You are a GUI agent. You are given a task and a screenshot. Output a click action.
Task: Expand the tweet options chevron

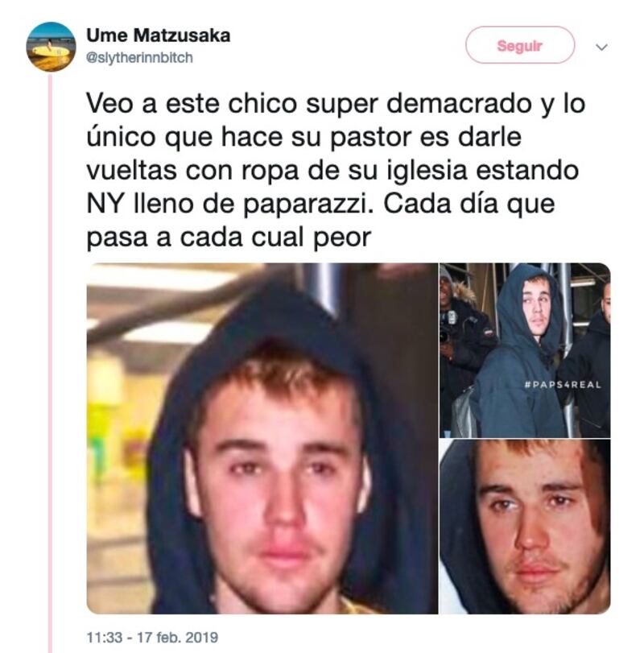click(x=601, y=47)
